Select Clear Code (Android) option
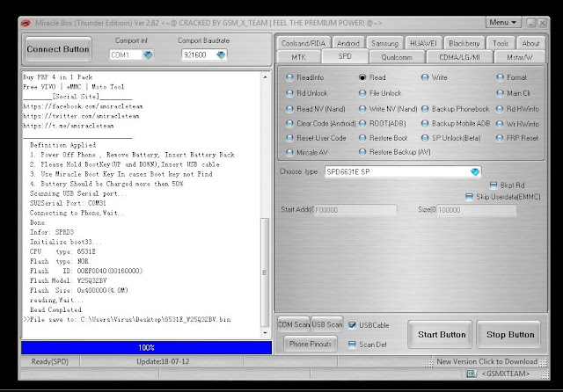The width and height of the screenshot is (563, 392). click(321, 123)
